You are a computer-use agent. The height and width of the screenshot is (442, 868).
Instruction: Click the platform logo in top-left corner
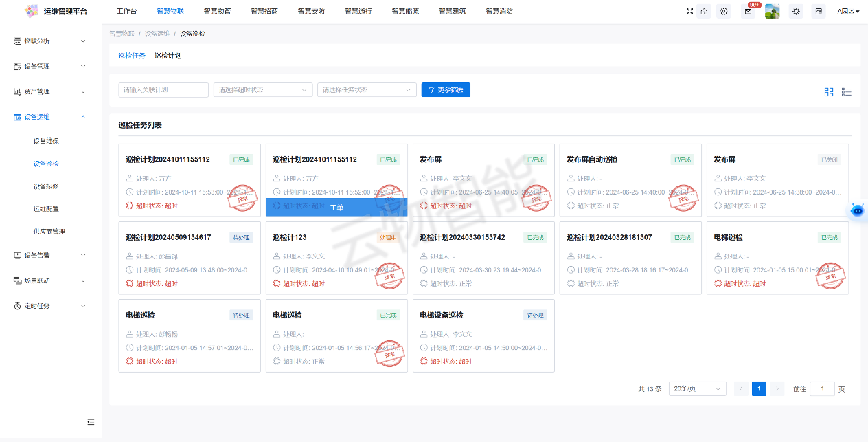(32, 11)
